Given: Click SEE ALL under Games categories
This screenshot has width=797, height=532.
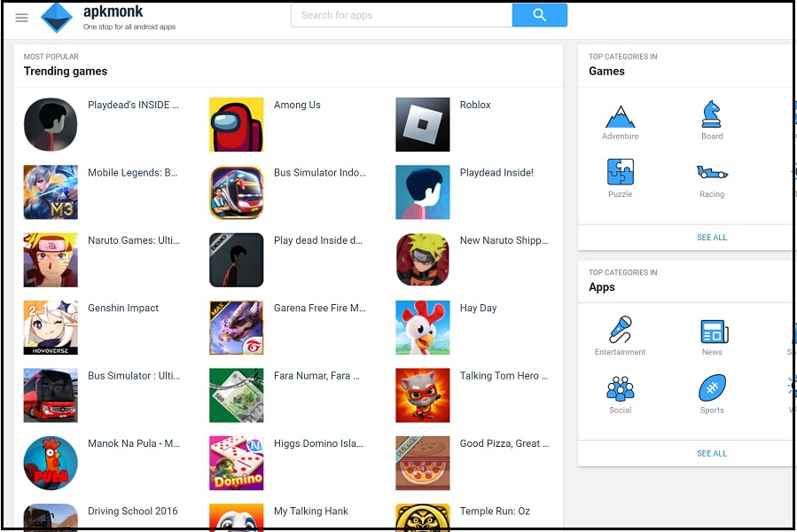Looking at the screenshot, I should click(712, 238).
